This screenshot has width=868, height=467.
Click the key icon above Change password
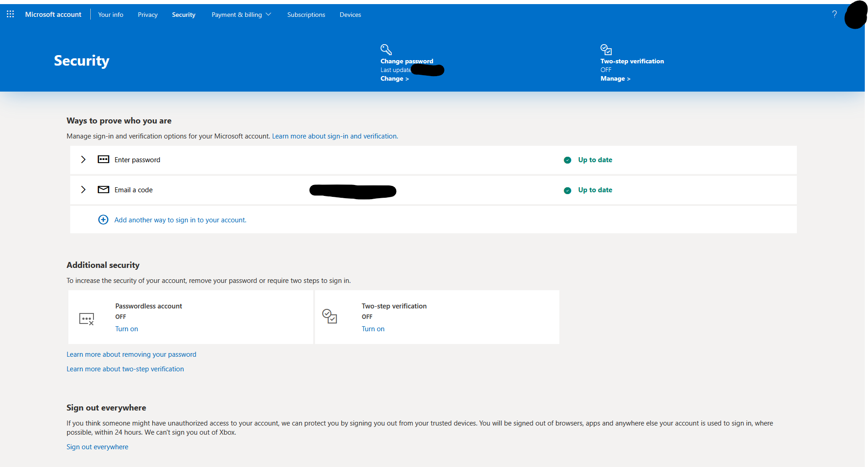(x=386, y=49)
